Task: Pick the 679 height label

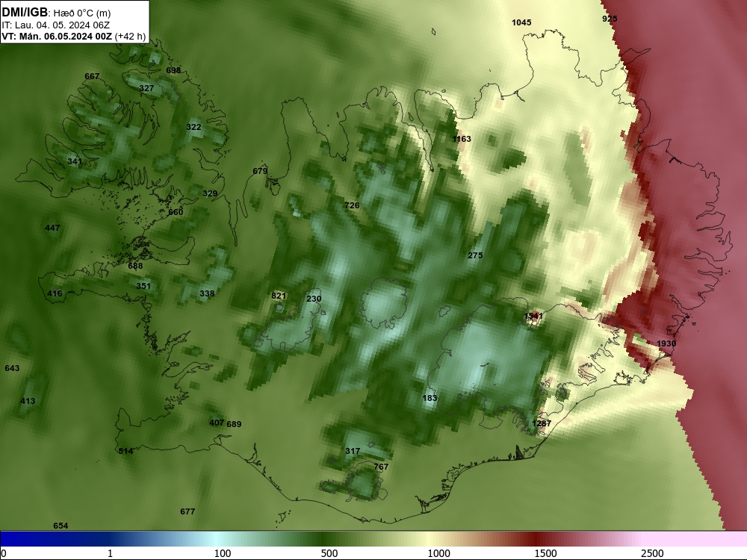Action: (260, 171)
